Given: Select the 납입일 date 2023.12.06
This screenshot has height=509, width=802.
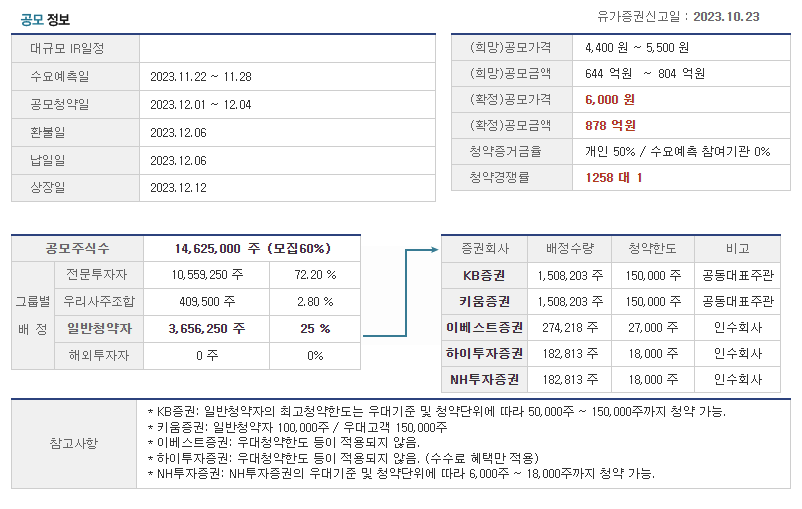Looking at the screenshot, I should click(x=179, y=161).
